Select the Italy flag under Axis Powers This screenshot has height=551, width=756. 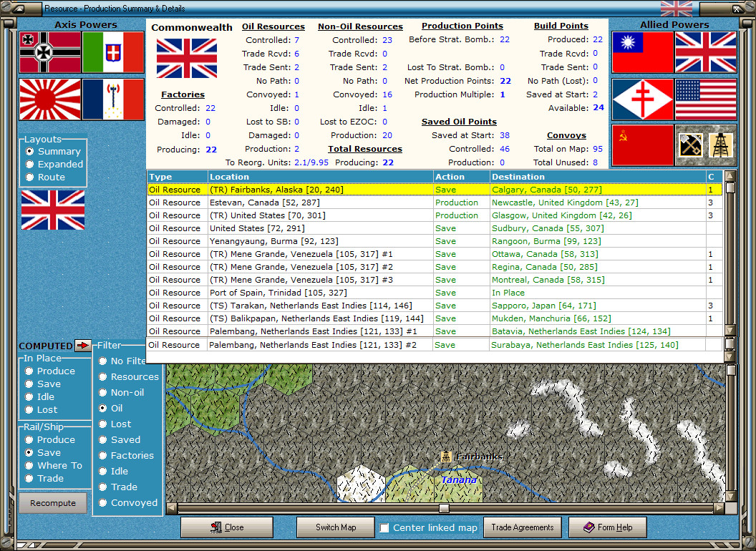pos(113,52)
